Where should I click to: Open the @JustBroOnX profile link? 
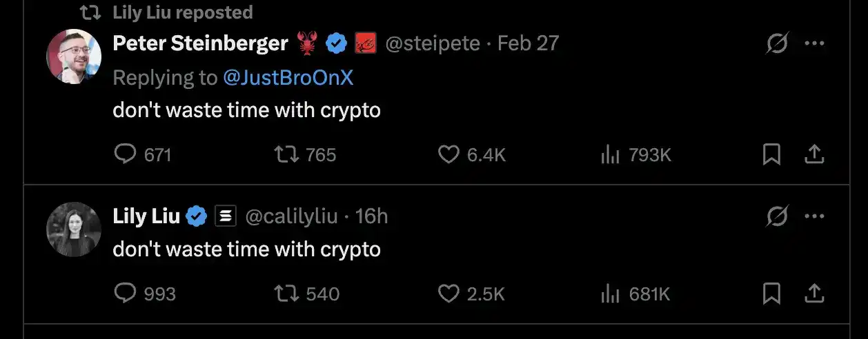click(x=288, y=77)
